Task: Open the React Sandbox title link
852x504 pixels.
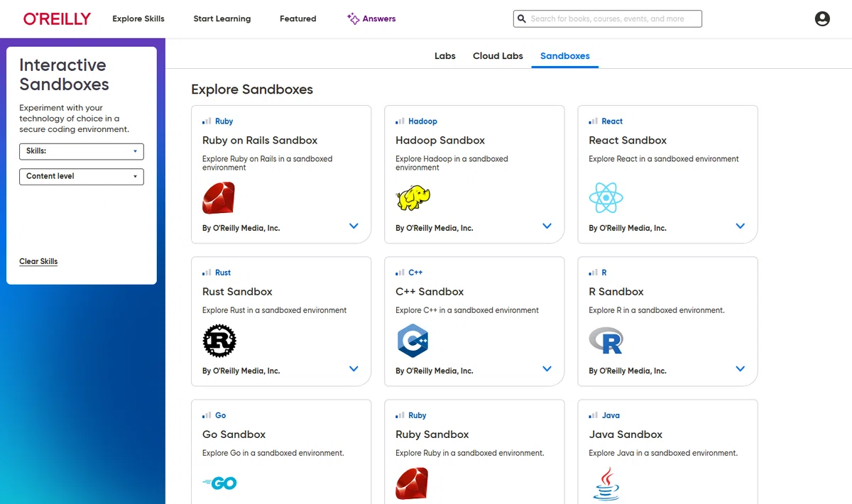Action: click(628, 141)
